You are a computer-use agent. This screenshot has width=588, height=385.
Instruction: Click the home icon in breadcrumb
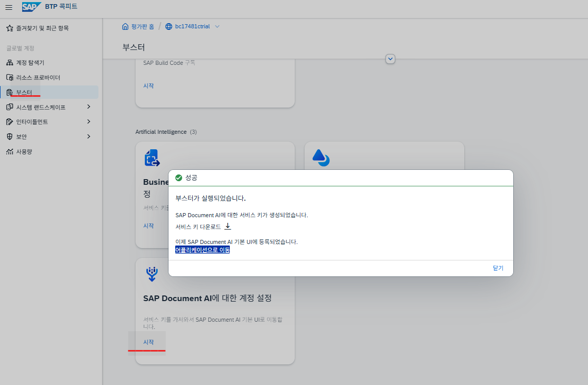click(x=125, y=27)
